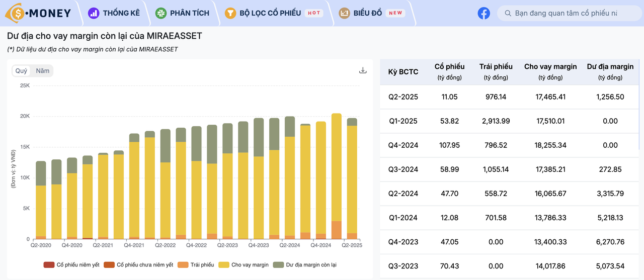Click the Bộ Lọc Cổ Phiếu filter icon
The height and width of the screenshot is (280, 644).
click(x=230, y=13)
